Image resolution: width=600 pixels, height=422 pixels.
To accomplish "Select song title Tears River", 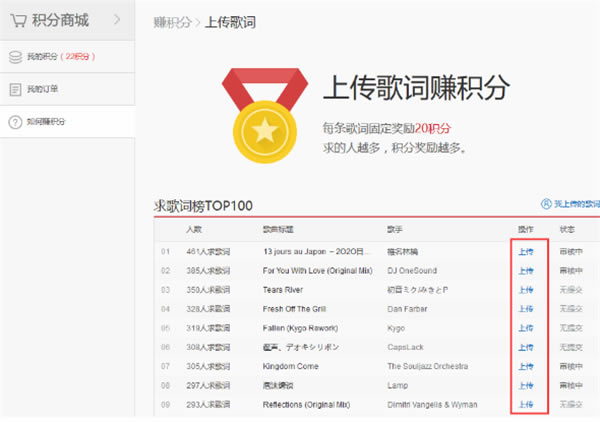I will click(283, 290).
